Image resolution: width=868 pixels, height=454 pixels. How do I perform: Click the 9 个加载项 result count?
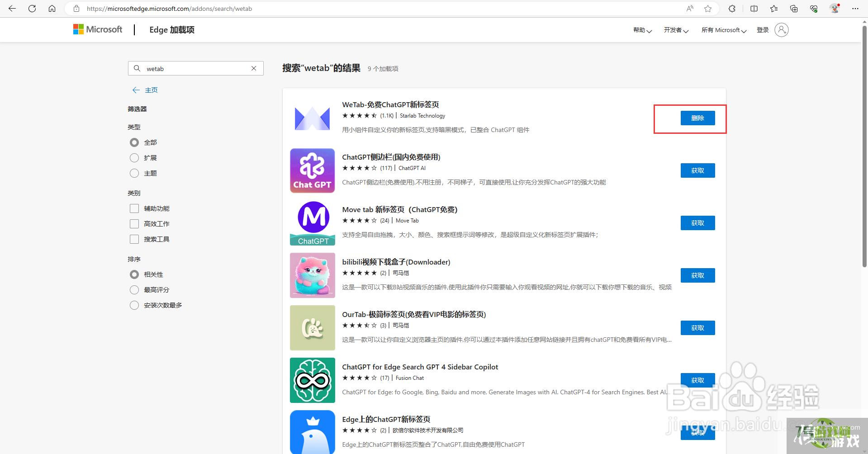pos(383,69)
